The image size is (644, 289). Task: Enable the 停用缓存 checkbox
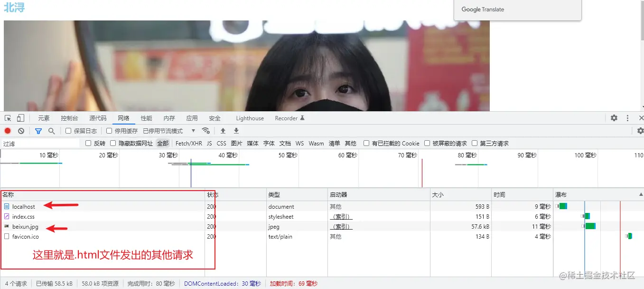point(109,131)
